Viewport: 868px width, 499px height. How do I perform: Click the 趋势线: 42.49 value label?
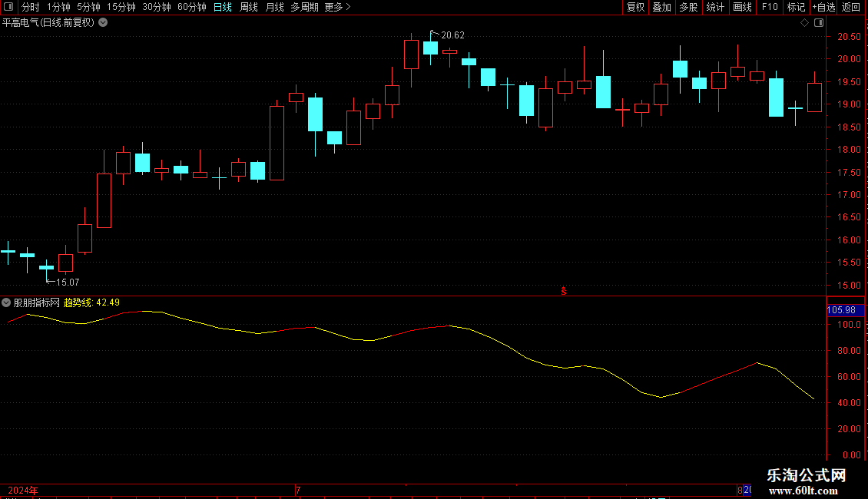(91, 302)
